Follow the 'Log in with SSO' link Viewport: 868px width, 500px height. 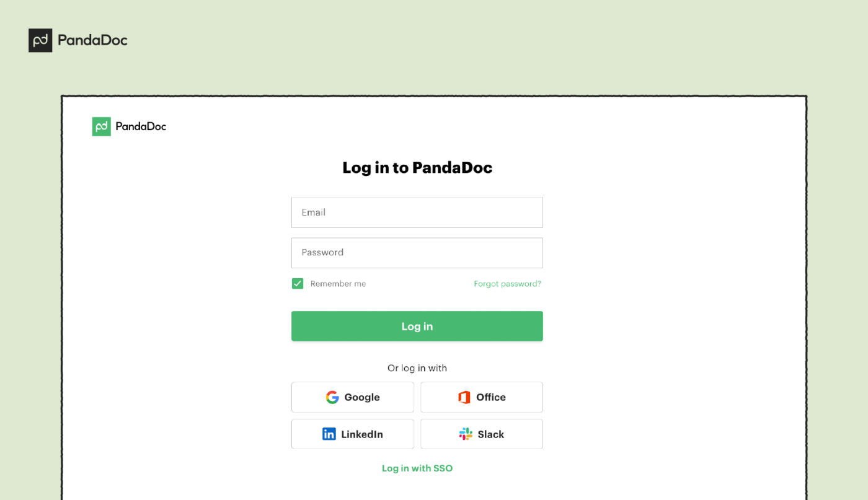(417, 468)
